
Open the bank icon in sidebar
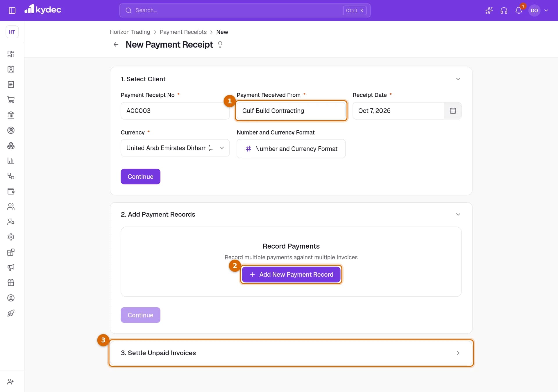[11, 115]
